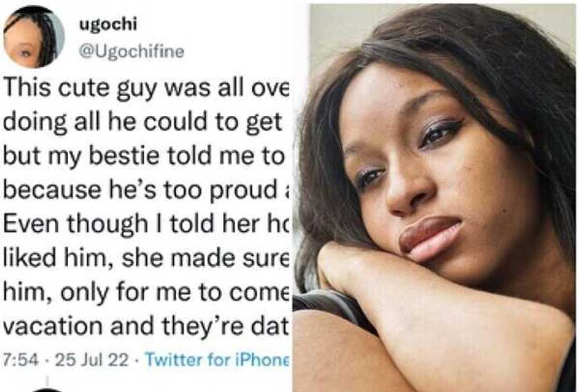Image resolution: width=579 pixels, height=392 pixels.
Task: Click the line starting "vacation and they're"
Action: pos(147,326)
